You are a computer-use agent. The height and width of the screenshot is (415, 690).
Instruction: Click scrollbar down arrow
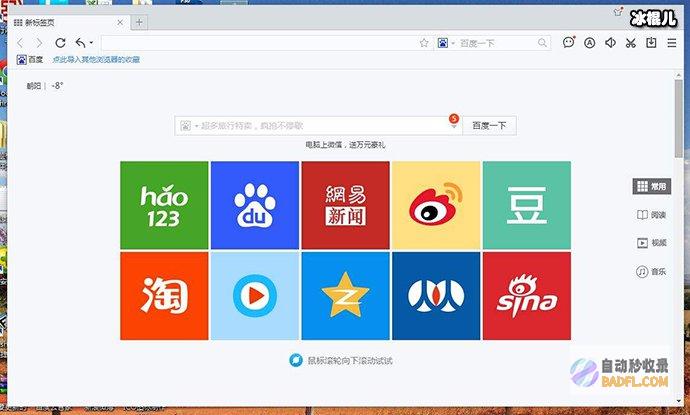coord(679,402)
